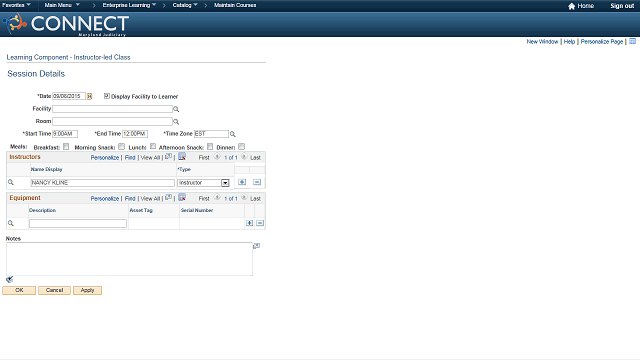Open the Enterprise Learning breadcrumb menu
Image resolution: width=640 pixels, height=360 pixels.
pos(129,5)
